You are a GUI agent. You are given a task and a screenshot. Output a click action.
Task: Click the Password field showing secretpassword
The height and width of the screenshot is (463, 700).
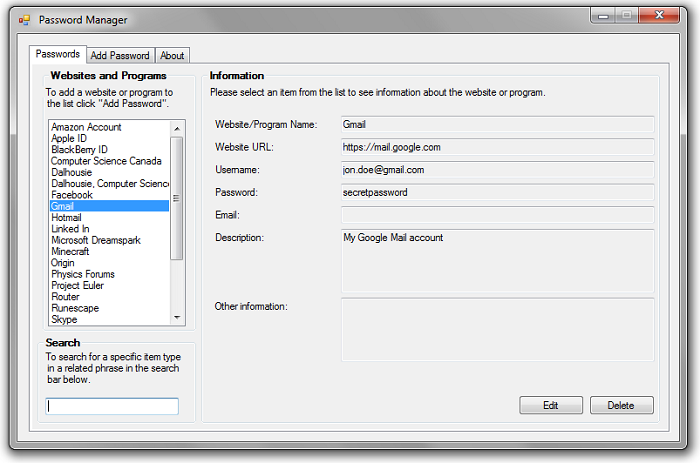click(x=498, y=192)
